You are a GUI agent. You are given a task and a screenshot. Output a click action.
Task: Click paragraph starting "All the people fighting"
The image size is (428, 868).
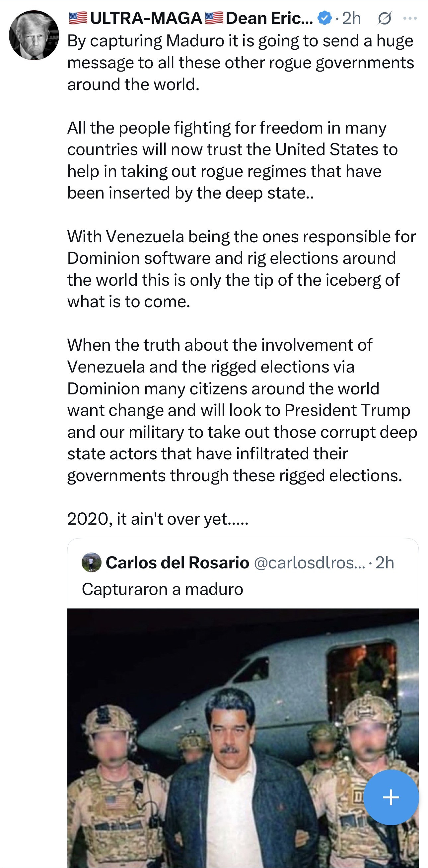click(233, 160)
